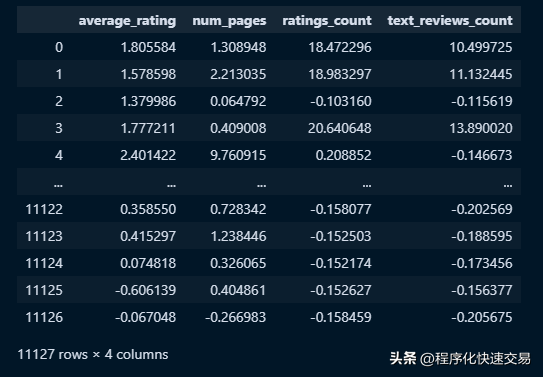This screenshot has width=543, height=377.
Task: Select row index 11124
Action: point(44,263)
